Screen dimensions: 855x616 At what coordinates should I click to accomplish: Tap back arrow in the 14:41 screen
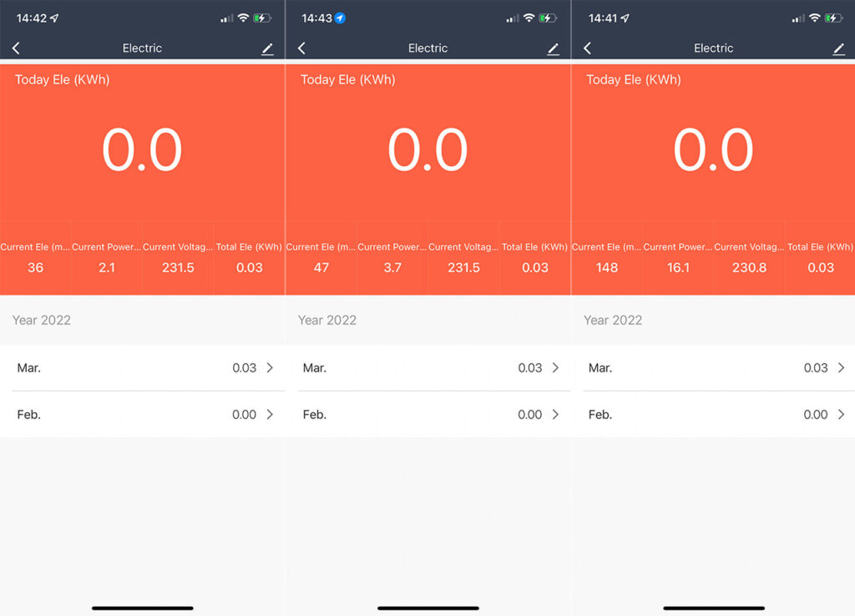pyautogui.click(x=587, y=48)
